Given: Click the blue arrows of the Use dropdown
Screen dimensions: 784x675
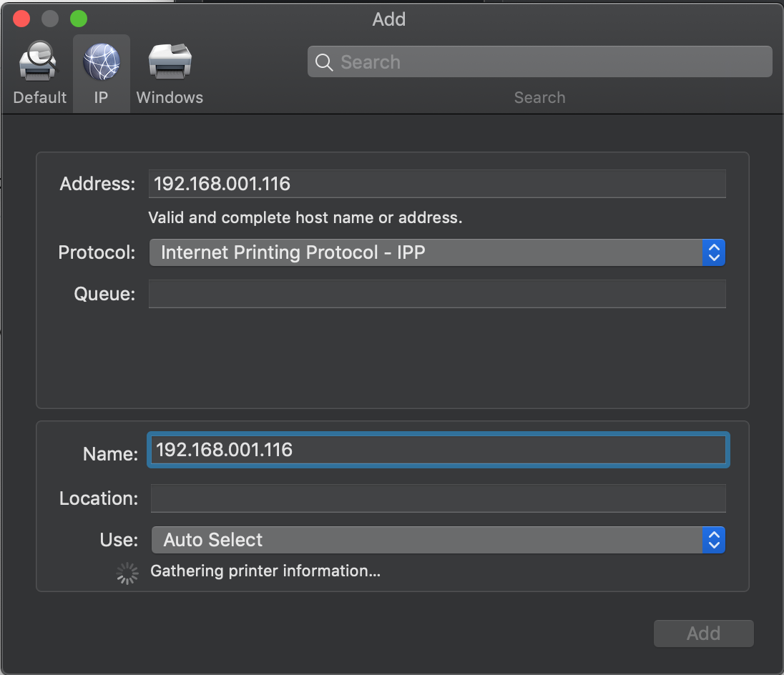Looking at the screenshot, I should point(713,540).
